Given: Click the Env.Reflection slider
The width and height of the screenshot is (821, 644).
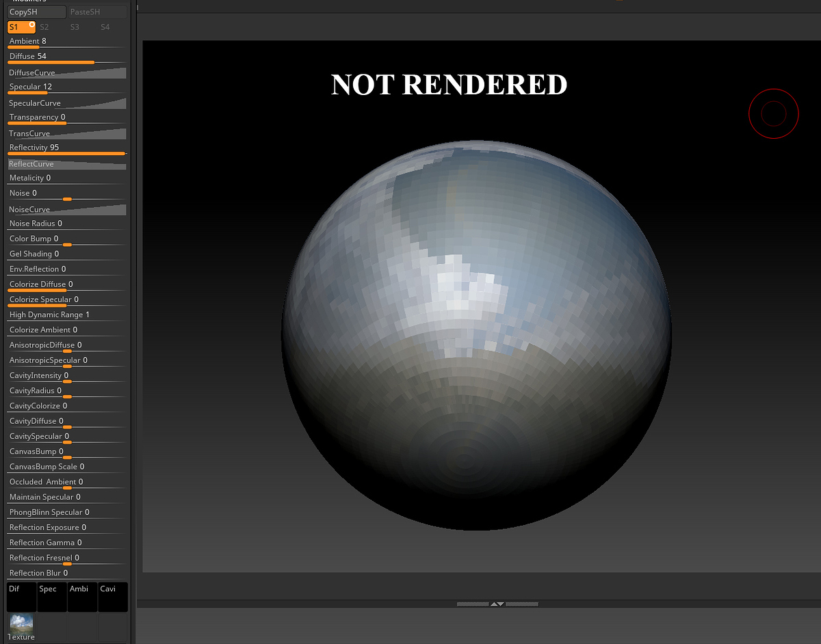Looking at the screenshot, I should tap(67, 269).
